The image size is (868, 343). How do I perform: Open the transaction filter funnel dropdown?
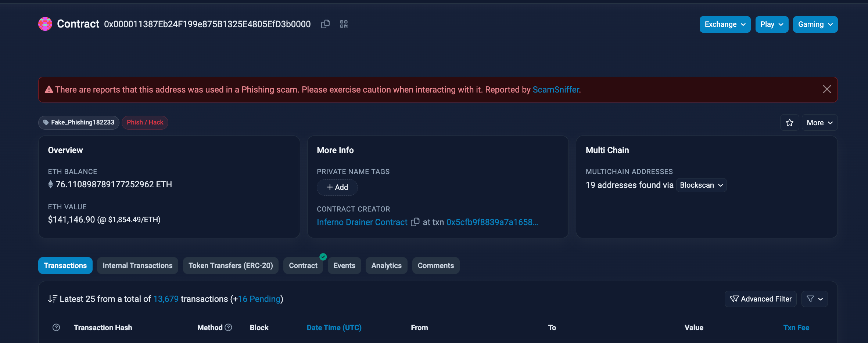pyautogui.click(x=815, y=299)
